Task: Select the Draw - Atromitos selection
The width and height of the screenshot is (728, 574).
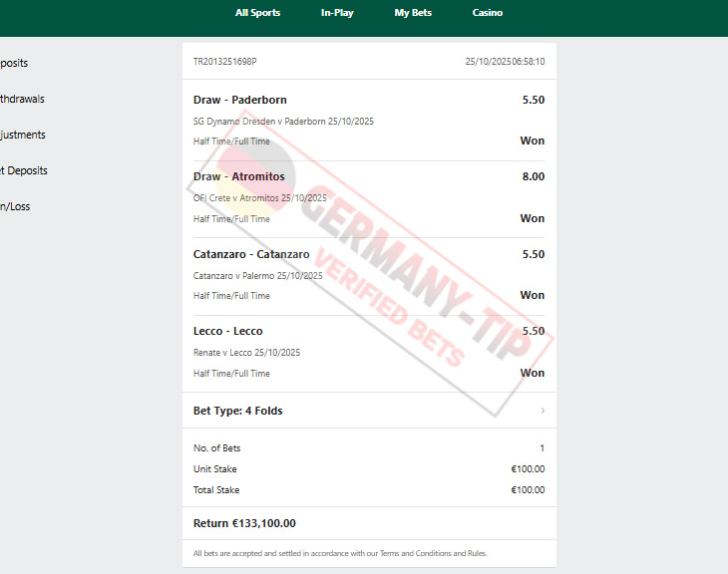Action: [239, 176]
